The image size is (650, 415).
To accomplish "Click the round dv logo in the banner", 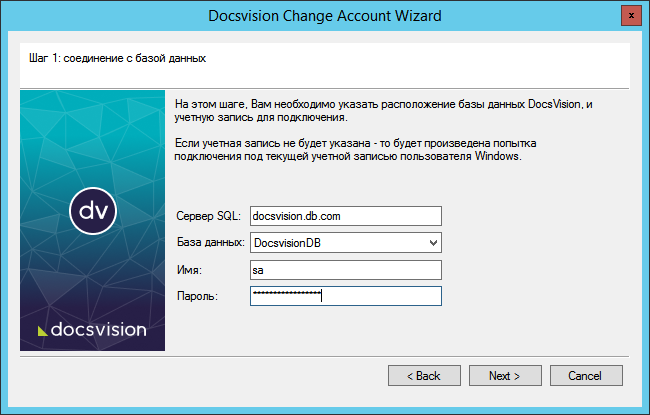I will pos(93,211).
